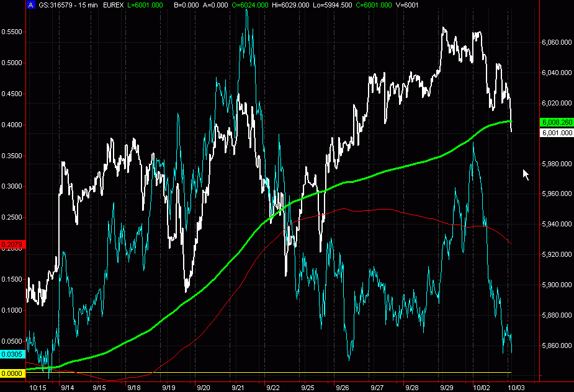The height and width of the screenshot is (392, 574).
Task: Click the cyan '0.0305' indicator value tag
Action: 12,354
